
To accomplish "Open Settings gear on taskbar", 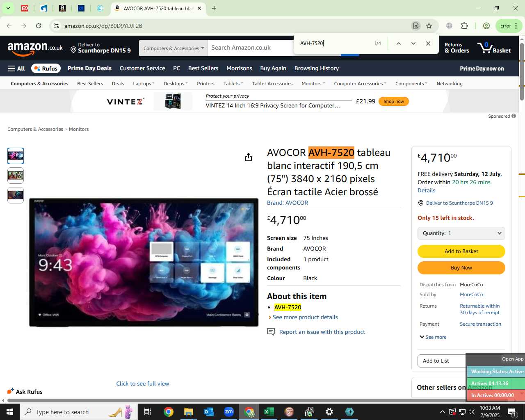I will tap(329, 412).
